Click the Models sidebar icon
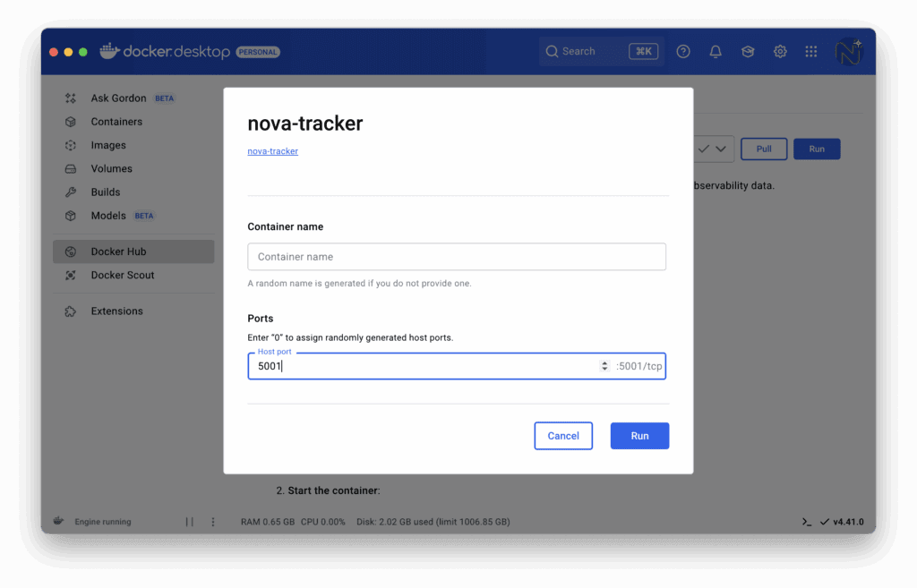The image size is (917, 588). (x=71, y=216)
